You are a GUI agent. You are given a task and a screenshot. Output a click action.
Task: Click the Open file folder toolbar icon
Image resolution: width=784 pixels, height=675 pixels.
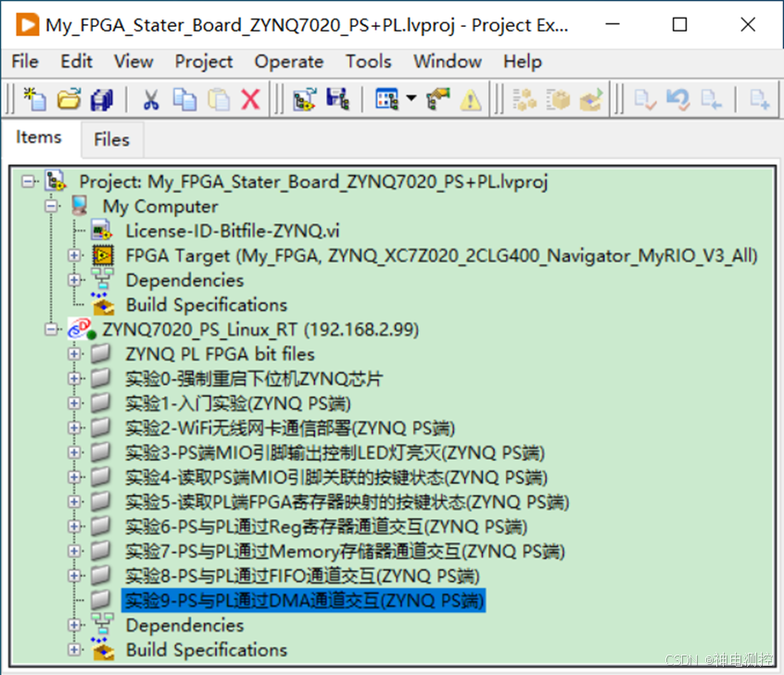(69, 98)
